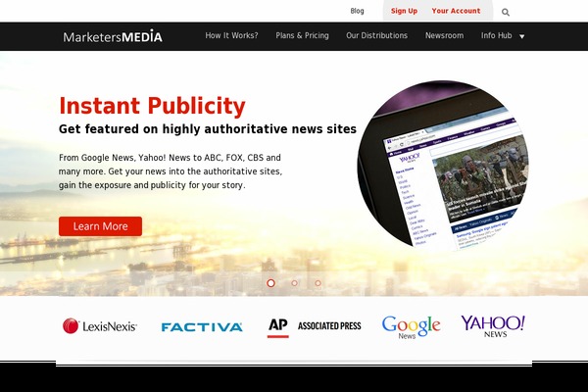
Task: Click the LexisNexis logo
Action: [100, 326]
